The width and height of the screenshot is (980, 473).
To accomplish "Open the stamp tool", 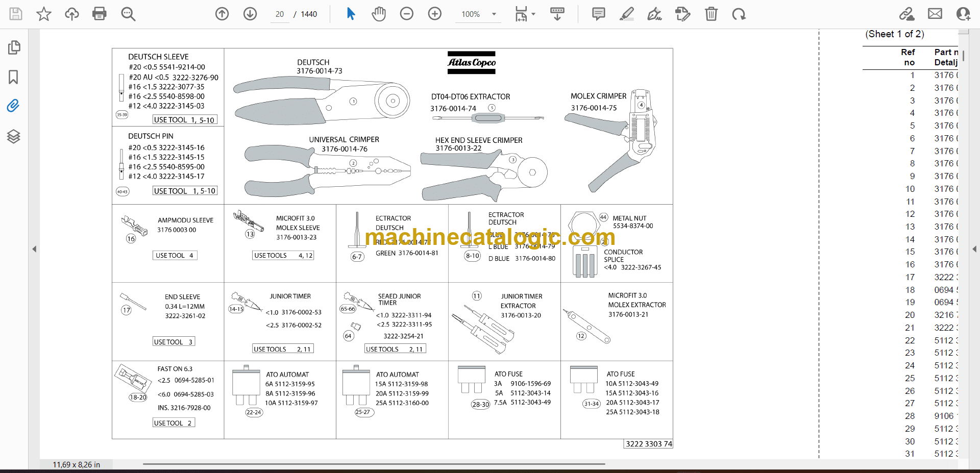I will click(x=682, y=14).
